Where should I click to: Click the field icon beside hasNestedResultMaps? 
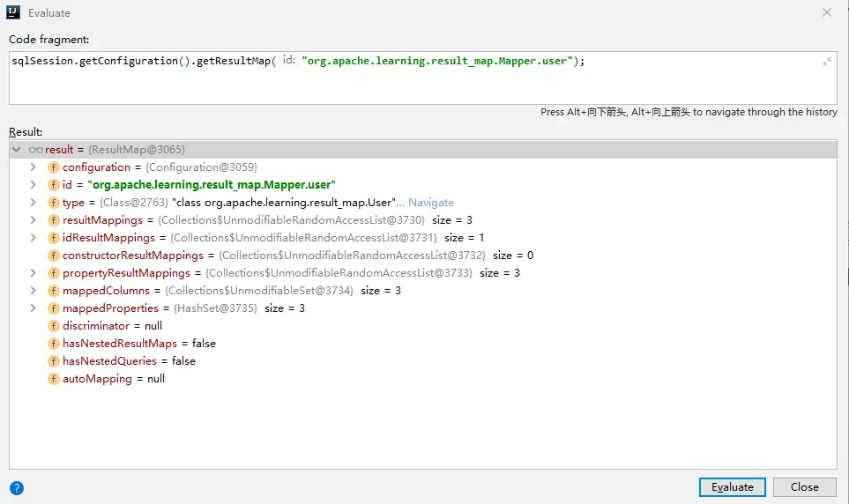(53, 344)
